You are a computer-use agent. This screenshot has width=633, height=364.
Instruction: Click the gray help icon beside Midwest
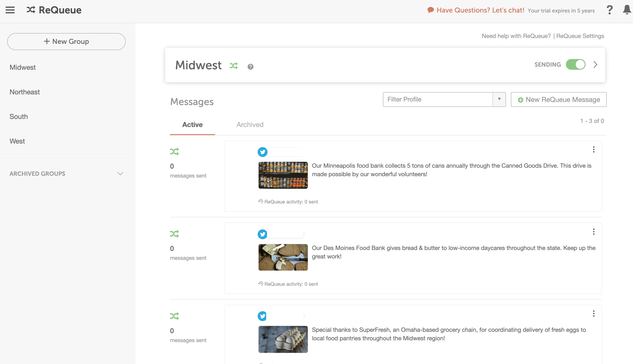(x=250, y=67)
